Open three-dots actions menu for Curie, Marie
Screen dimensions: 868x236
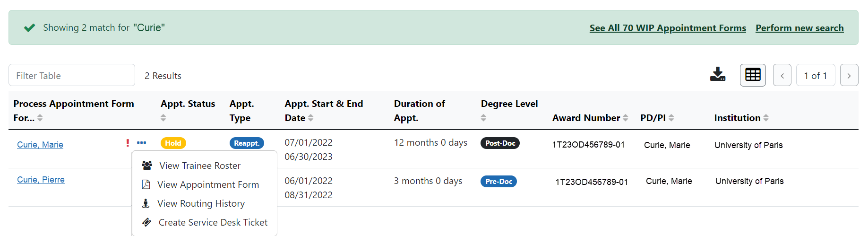tap(141, 142)
